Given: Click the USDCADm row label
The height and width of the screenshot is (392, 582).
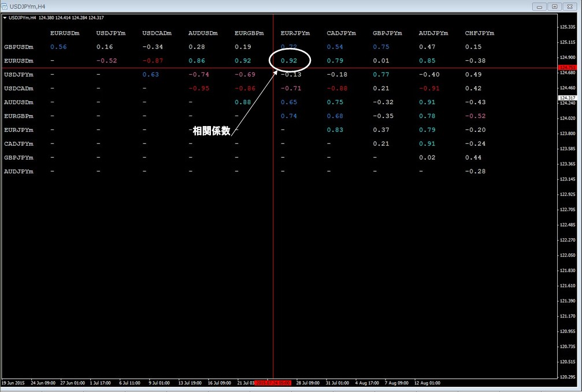Looking at the screenshot, I should pos(18,88).
